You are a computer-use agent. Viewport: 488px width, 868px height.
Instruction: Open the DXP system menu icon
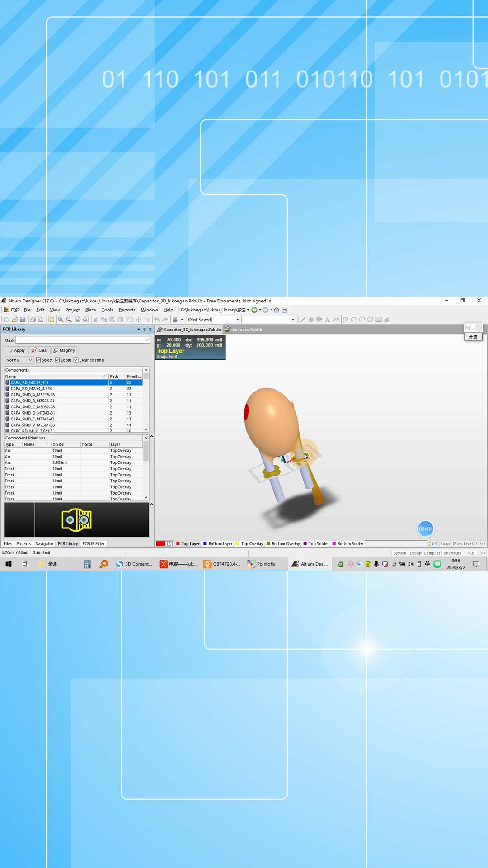(6, 310)
